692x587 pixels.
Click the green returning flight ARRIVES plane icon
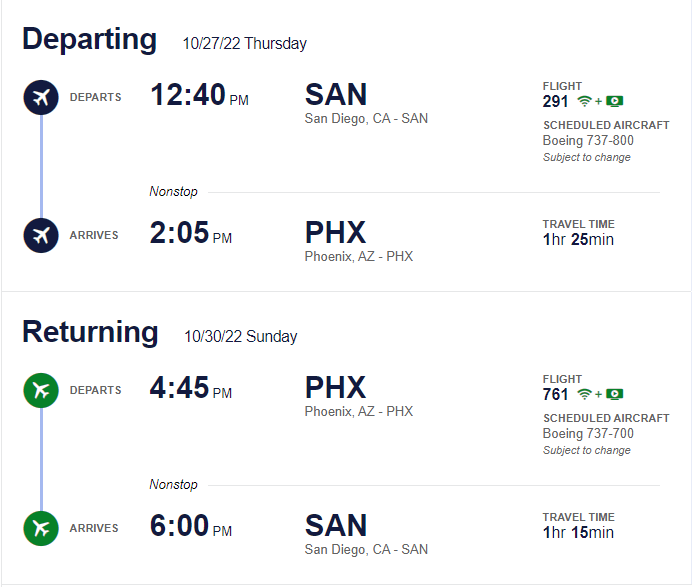click(x=41, y=528)
